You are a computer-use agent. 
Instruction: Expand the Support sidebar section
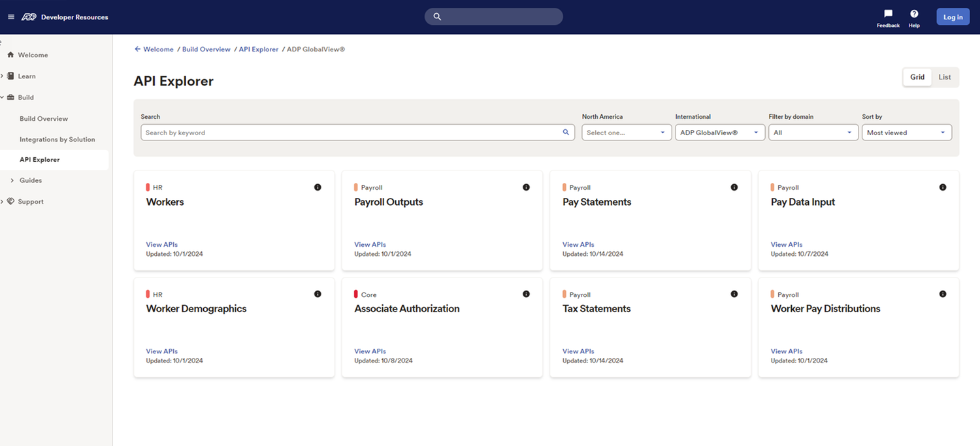[2, 201]
